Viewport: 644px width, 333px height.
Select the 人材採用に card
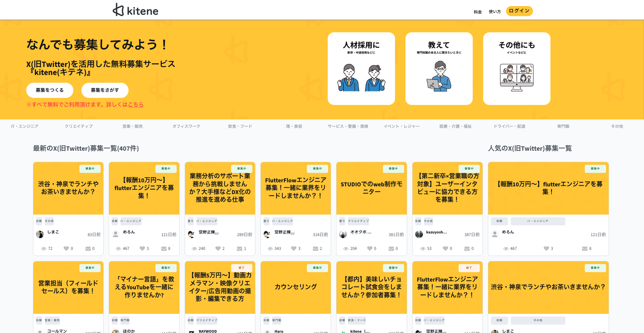coord(361,69)
